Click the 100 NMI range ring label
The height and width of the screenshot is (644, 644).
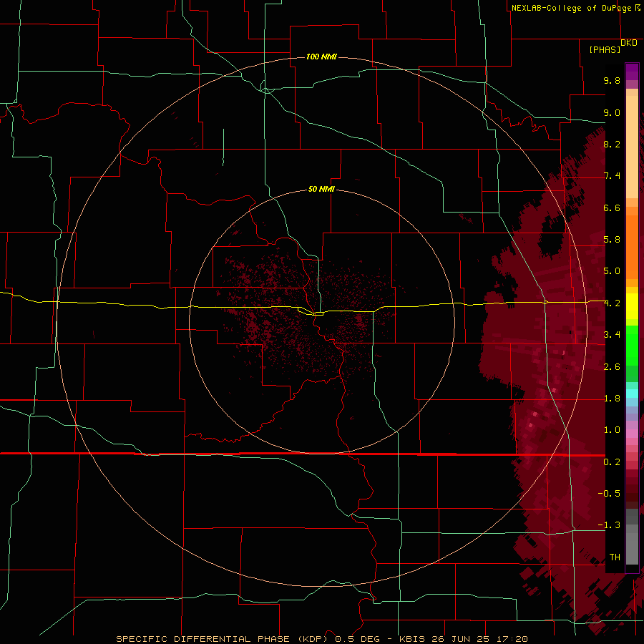[x=321, y=57]
